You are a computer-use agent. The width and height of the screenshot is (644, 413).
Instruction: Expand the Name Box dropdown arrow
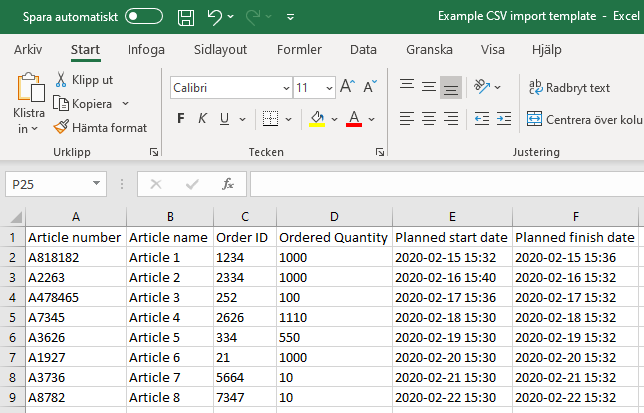pyautogui.click(x=96, y=184)
